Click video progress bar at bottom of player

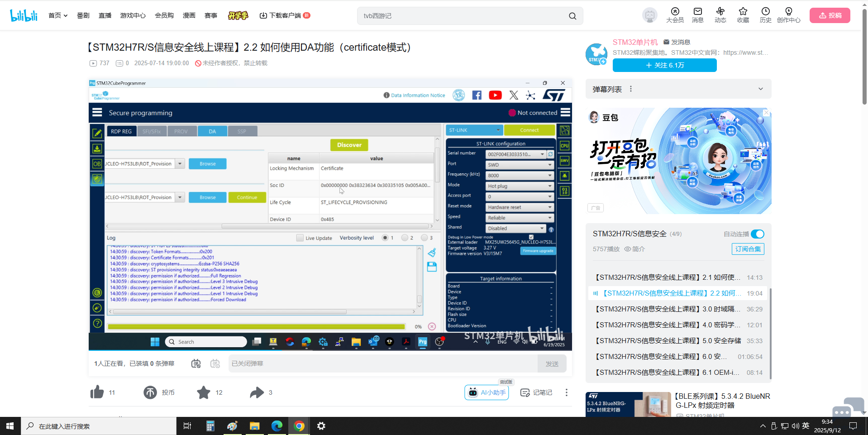(330, 350)
